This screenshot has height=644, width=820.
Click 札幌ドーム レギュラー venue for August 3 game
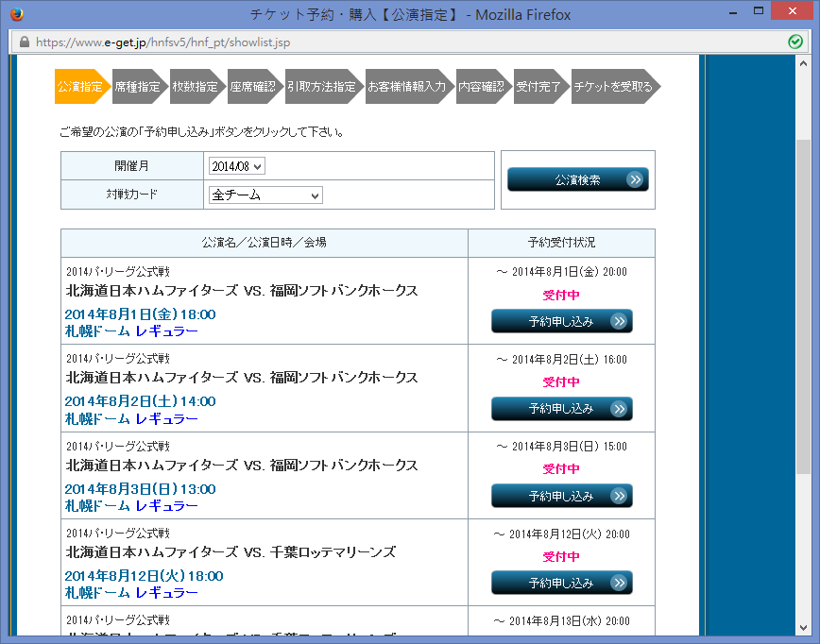[x=131, y=506]
